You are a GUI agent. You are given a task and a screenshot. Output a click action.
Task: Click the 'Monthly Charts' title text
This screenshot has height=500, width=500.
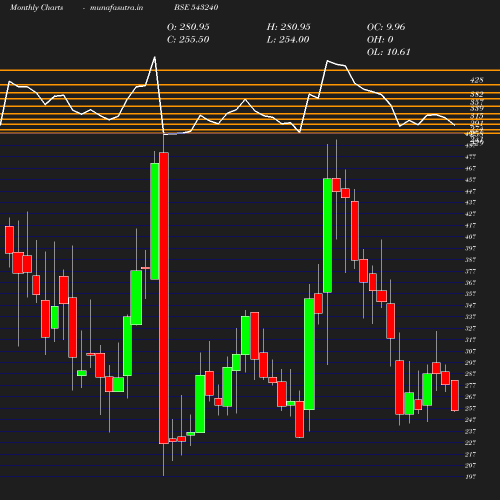point(36,8)
